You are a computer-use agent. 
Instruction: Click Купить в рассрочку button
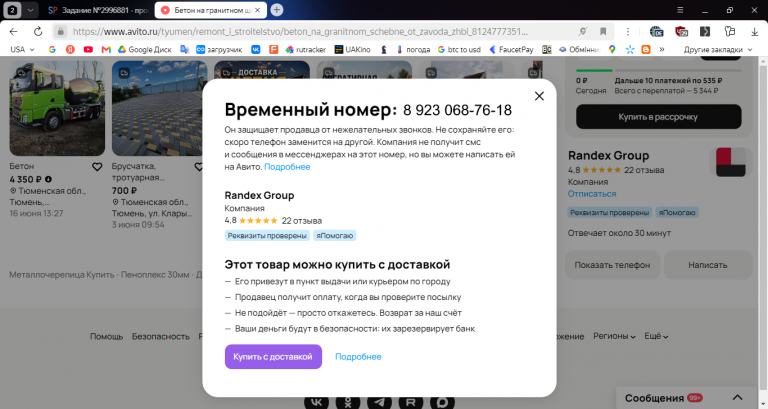point(658,117)
